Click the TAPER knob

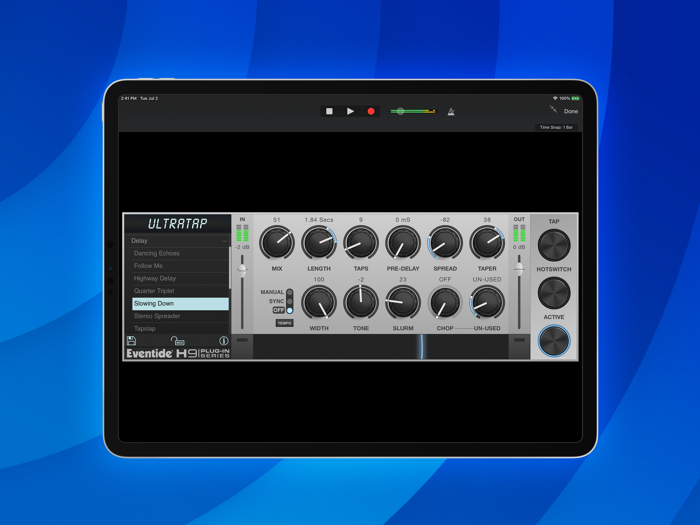[487, 243]
